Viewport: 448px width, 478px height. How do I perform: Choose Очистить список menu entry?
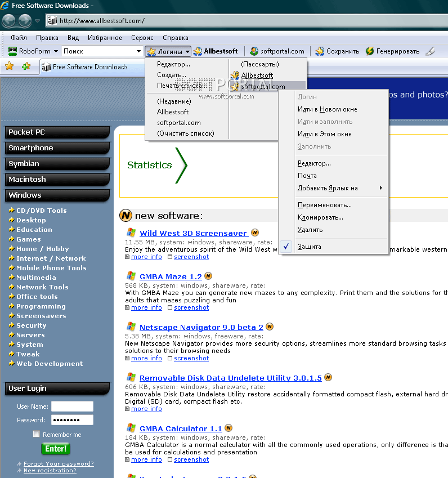186,133
